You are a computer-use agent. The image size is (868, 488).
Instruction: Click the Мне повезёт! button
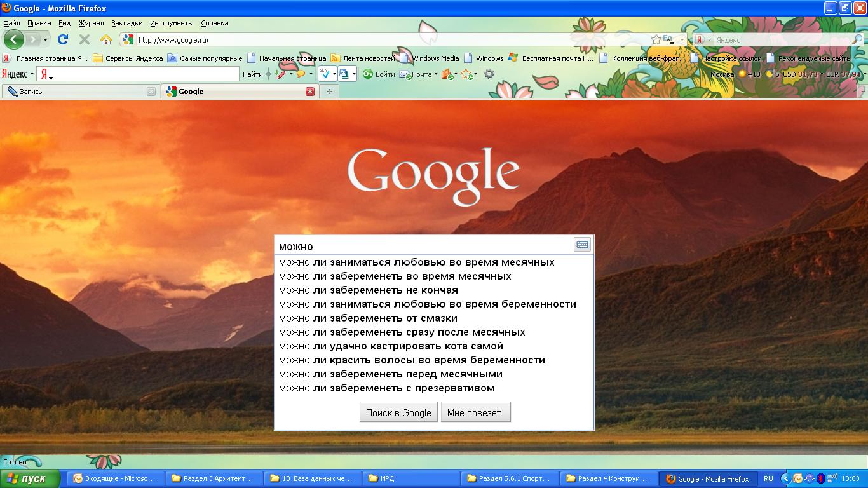point(476,412)
